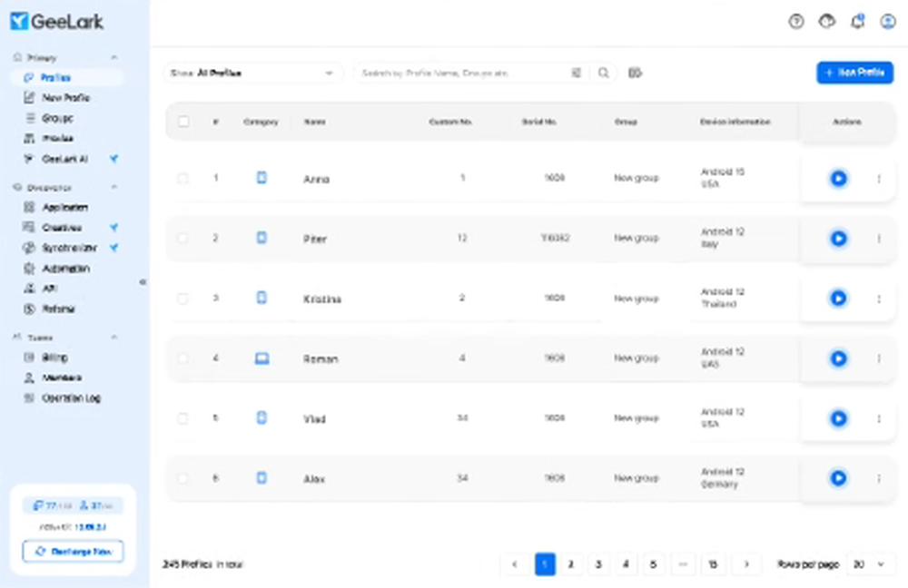The height and width of the screenshot is (588, 908).
Task: Tick the select-all checkbox in table header
Action: 183,122
